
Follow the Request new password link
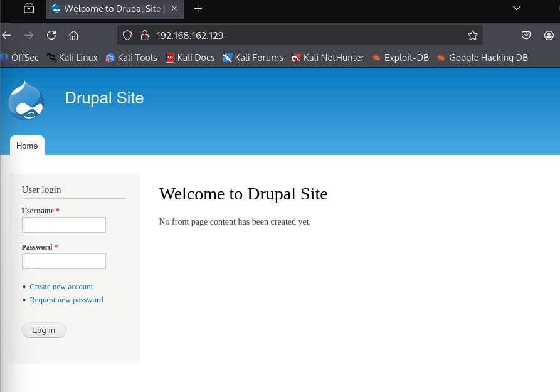(66, 300)
